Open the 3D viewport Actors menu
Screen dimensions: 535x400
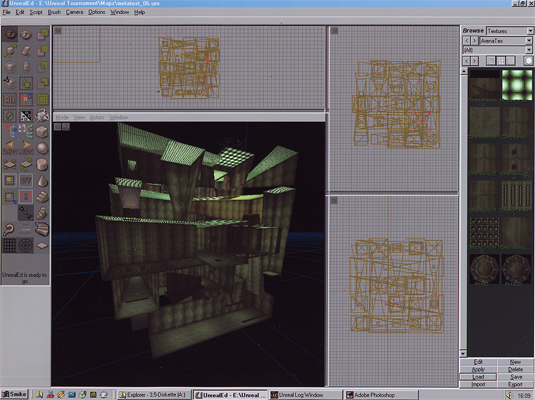coord(97,117)
